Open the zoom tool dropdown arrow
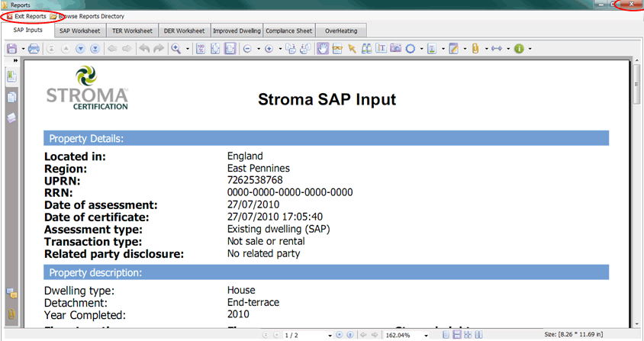This screenshot has height=341, width=644. (188, 49)
